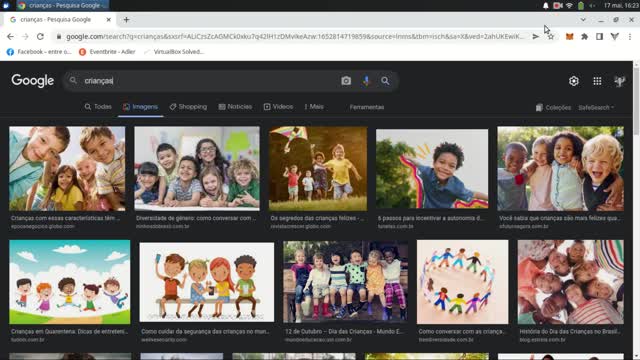
Task: Bookmark this page with the star icon
Action: coord(551,37)
